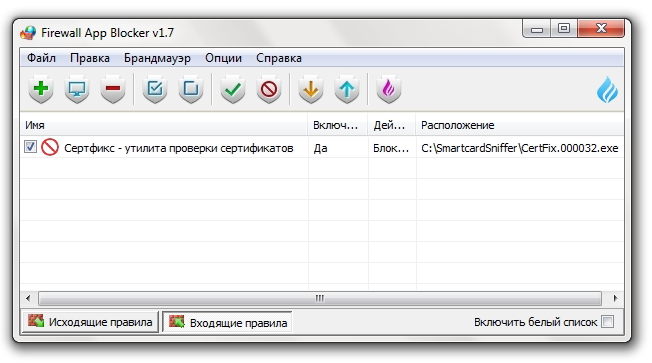This screenshot has width=652, height=363.
Task: Click horizontal scrollbar left arrow
Action: (x=28, y=298)
